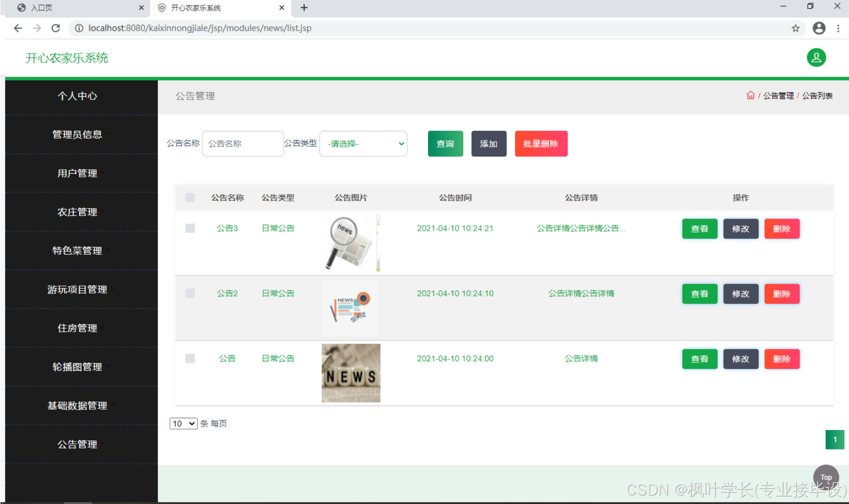849x504 pixels.
Task: Switch to the 入口页 tab
Action: (x=78, y=8)
